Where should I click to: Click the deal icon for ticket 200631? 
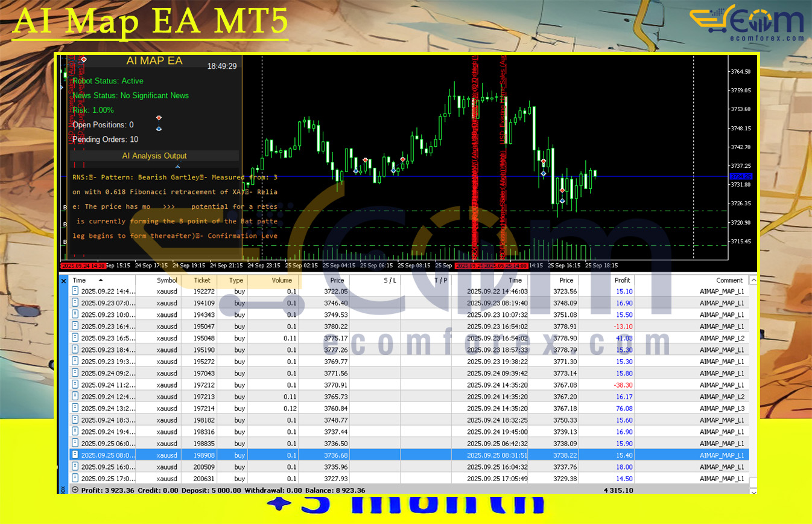(75, 478)
